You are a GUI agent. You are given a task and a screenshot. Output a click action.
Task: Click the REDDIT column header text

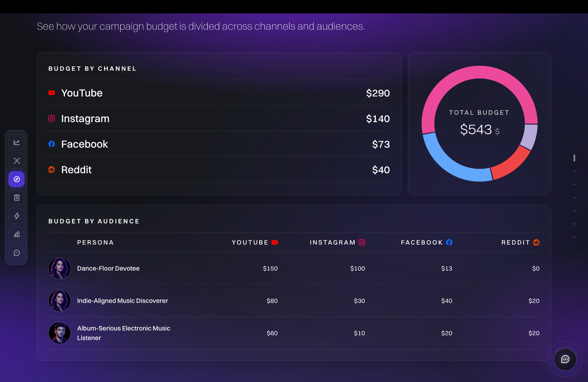[x=515, y=242]
